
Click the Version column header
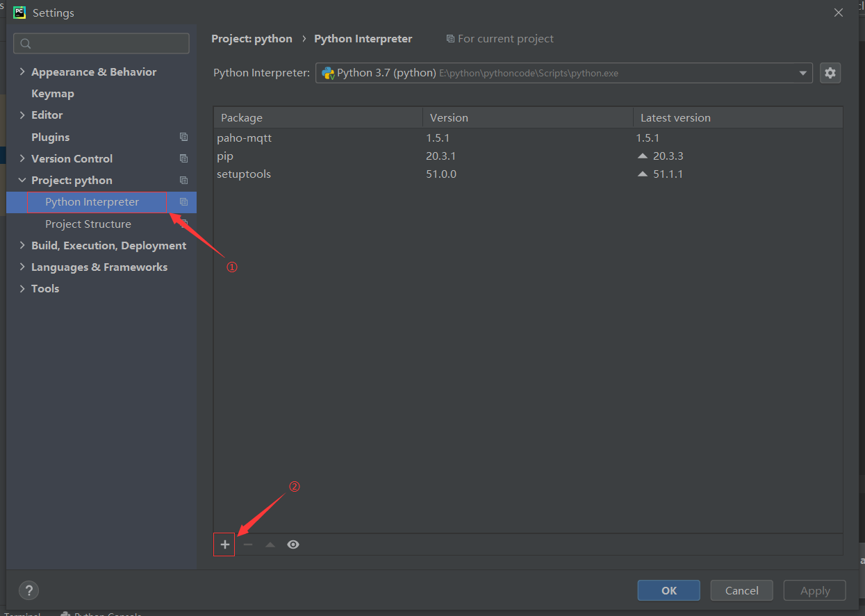click(528, 117)
